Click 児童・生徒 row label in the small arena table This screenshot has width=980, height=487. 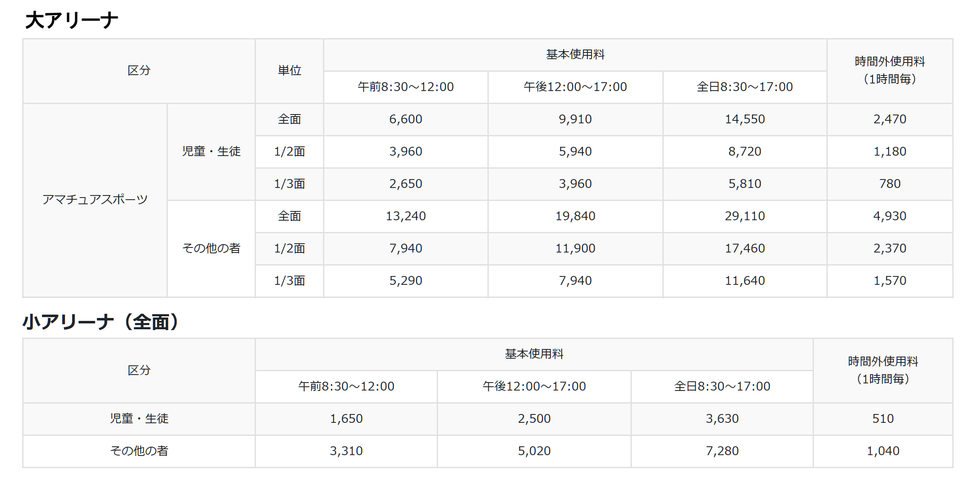click(x=139, y=419)
